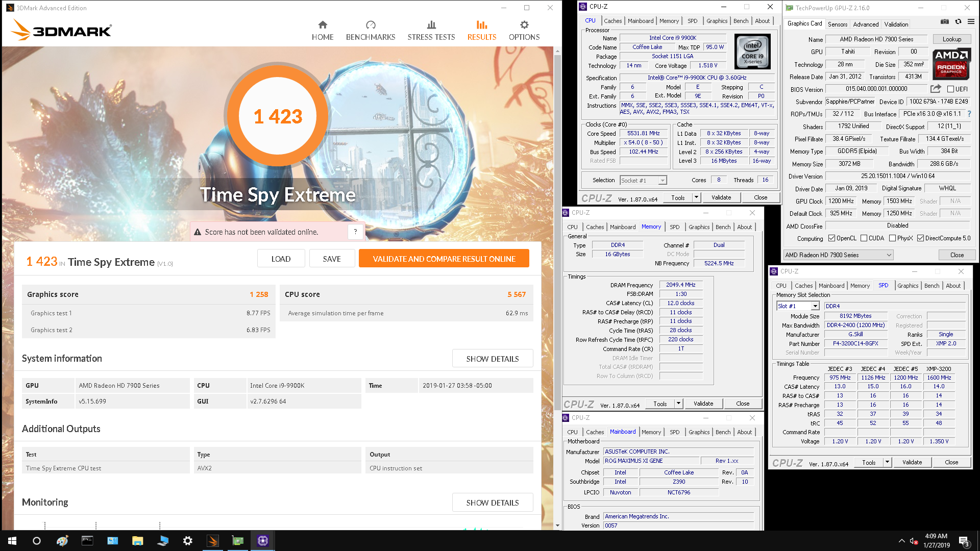This screenshot has height=551, width=980.
Task: Toggle the OpenCL checkbox in GPU-Z
Action: coord(831,238)
